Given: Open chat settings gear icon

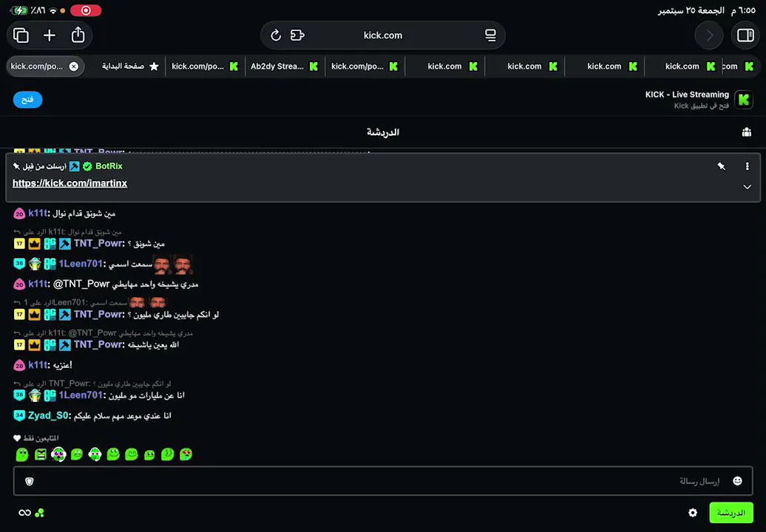Looking at the screenshot, I should [693, 513].
